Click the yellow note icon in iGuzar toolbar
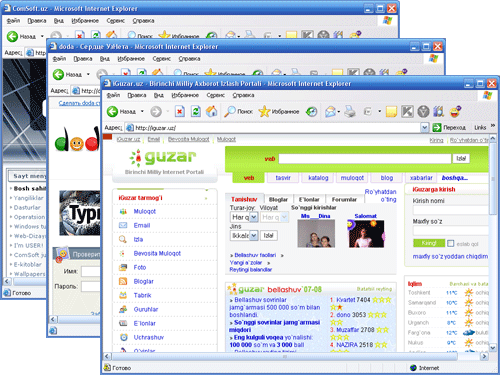The image size is (500, 375). click(x=391, y=112)
